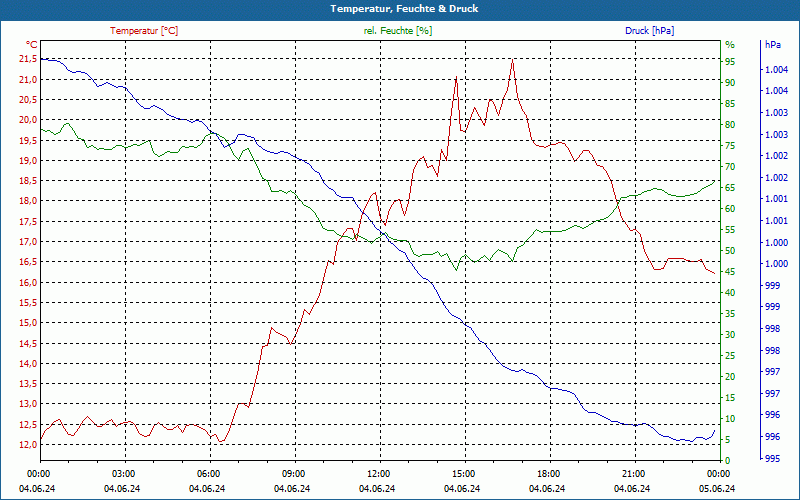Click the '20,5' temperature axis value
The image size is (800, 500).
coord(28,99)
